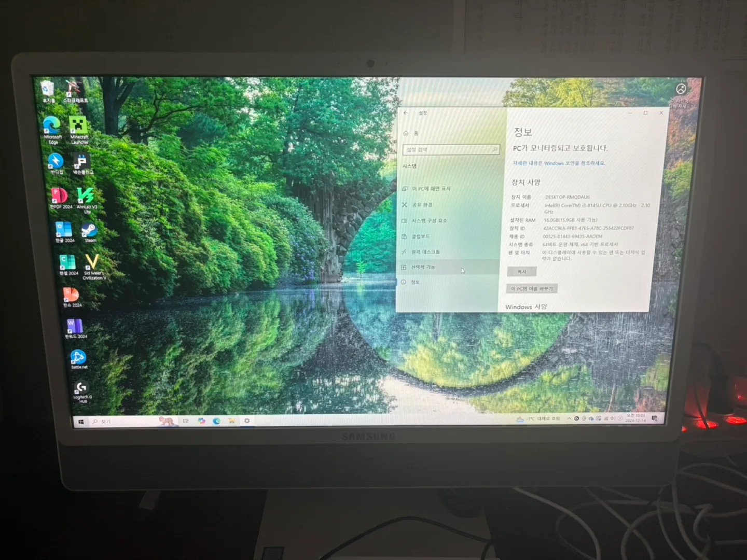Image resolution: width=747 pixels, height=560 pixels.
Task: Open the Microsoft Edge desktop shortcut
Action: tap(52, 129)
